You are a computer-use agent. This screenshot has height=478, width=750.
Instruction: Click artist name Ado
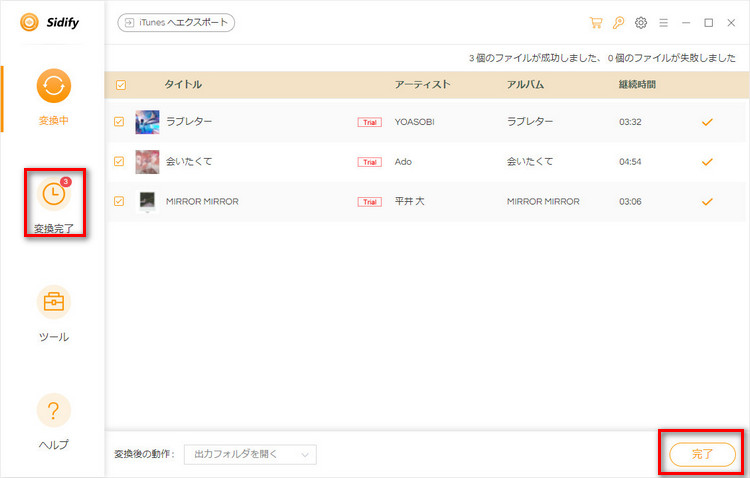tap(403, 162)
